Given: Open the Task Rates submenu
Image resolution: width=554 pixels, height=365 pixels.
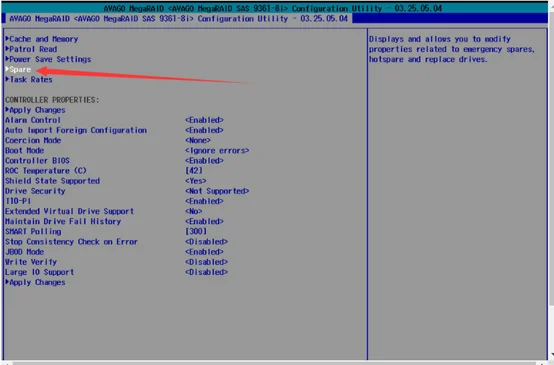Looking at the screenshot, I should [29, 80].
